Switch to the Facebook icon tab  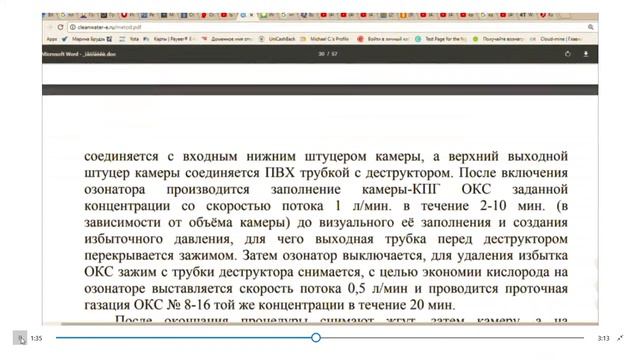coord(184,16)
